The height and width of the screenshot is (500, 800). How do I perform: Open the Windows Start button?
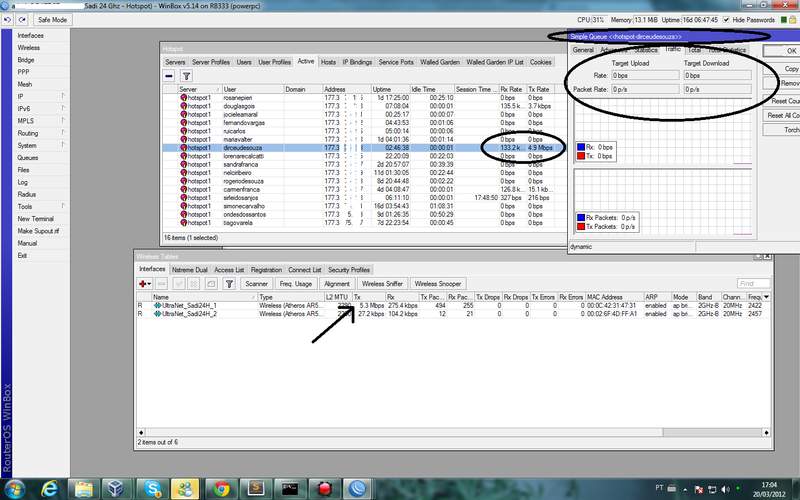[14, 489]
